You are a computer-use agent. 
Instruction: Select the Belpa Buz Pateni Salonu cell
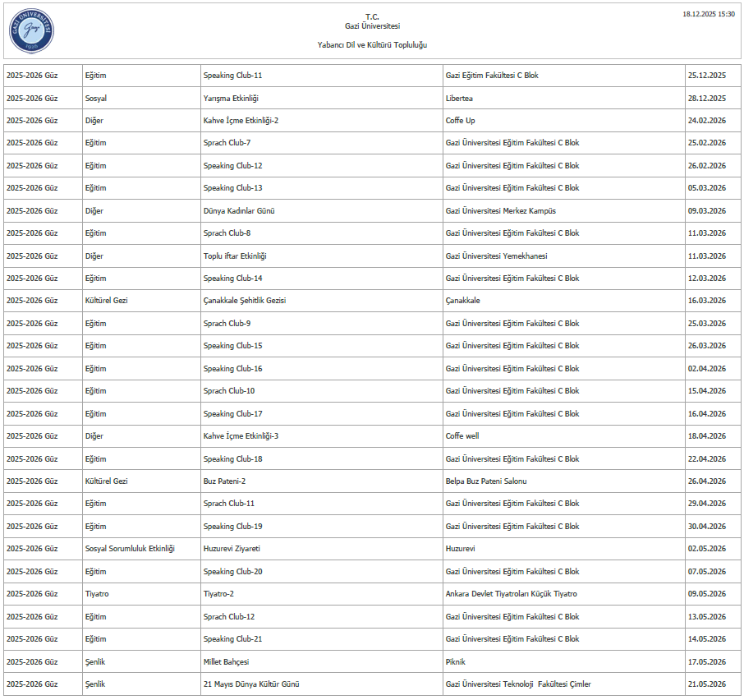click(486, 481)
